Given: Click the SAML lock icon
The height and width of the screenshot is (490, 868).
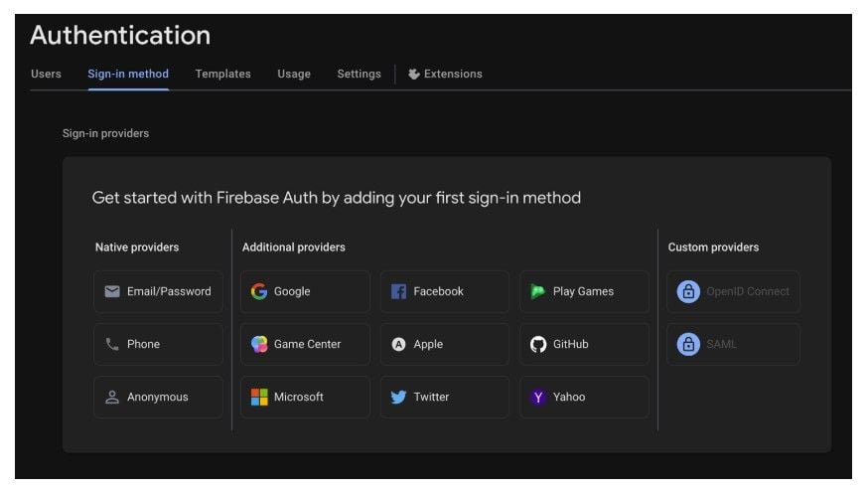Looking at the screenshot, I should pos(688,344).
